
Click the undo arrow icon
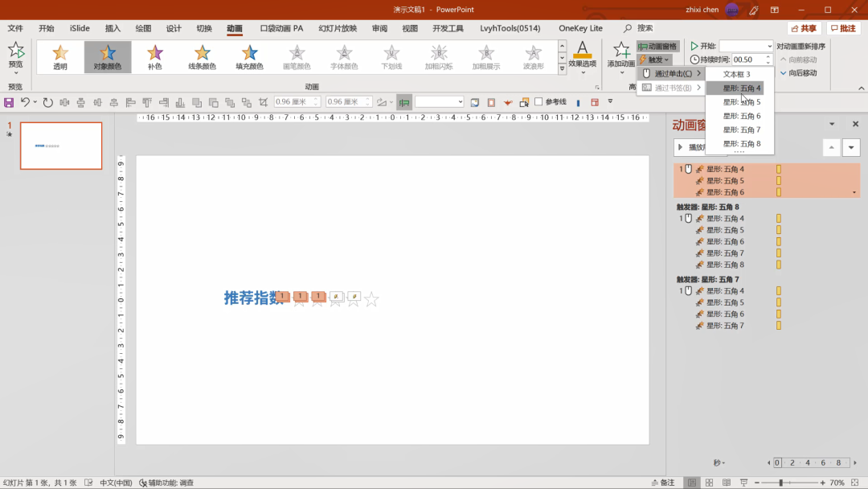click(x=25, y=102)
